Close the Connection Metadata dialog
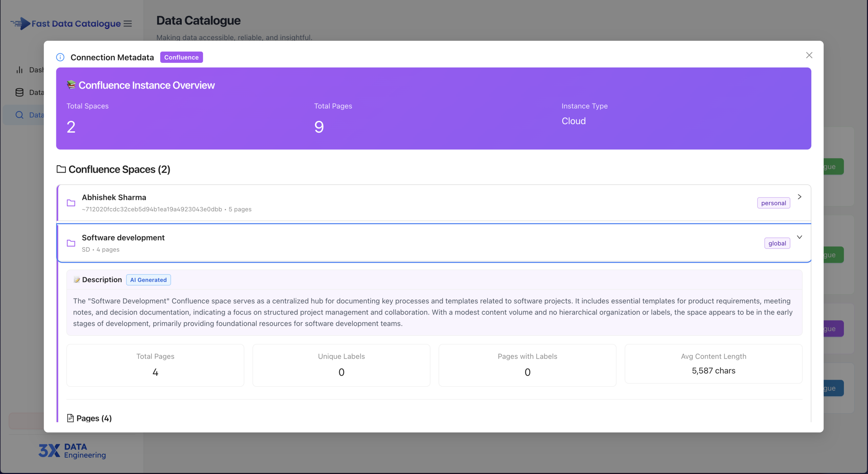The height and width of the screenshot is (474, 868). (809, 55)
